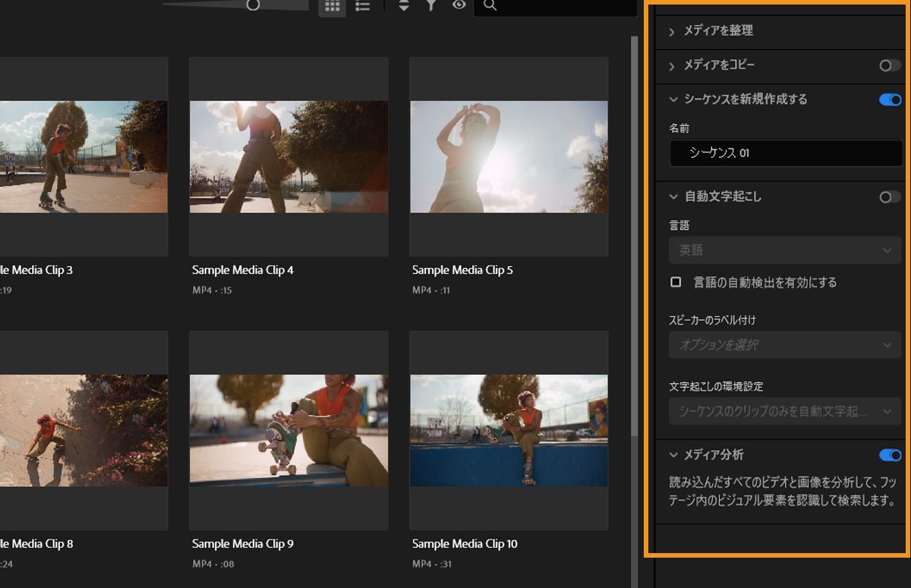Open the 文字起こしの環境設定 dropdown
The height and width of the screenshot is (588, 911).
pos(784,411)
